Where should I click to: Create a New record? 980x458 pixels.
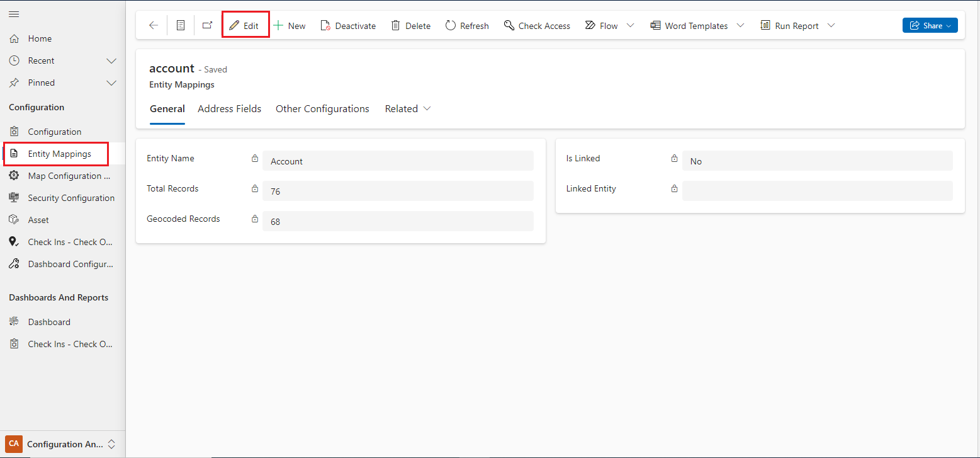[290, 26]
